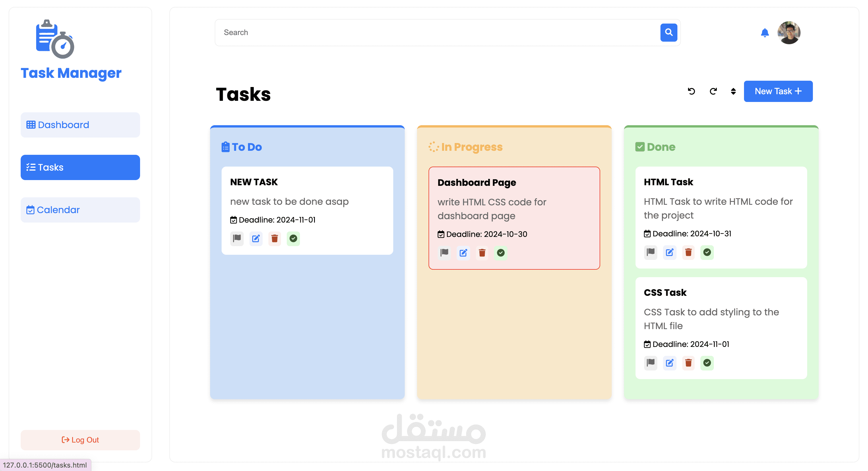The width and height of the screenshot is (868, 471).
Task: Edit the NEW TASK card
Action: (256, 238)
